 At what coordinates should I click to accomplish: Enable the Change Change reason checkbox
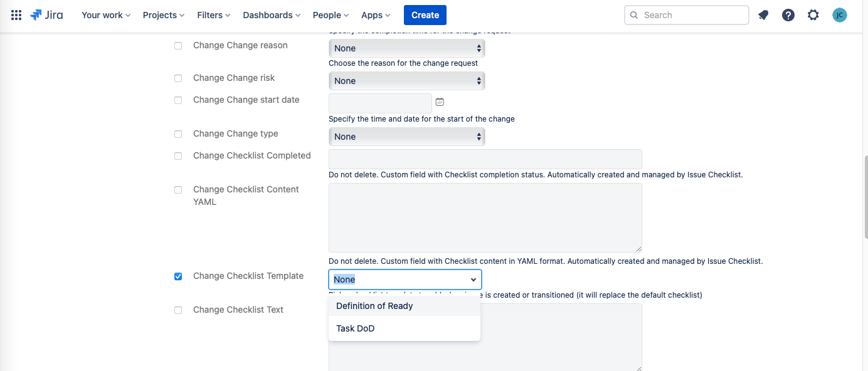tap(178, 46)
